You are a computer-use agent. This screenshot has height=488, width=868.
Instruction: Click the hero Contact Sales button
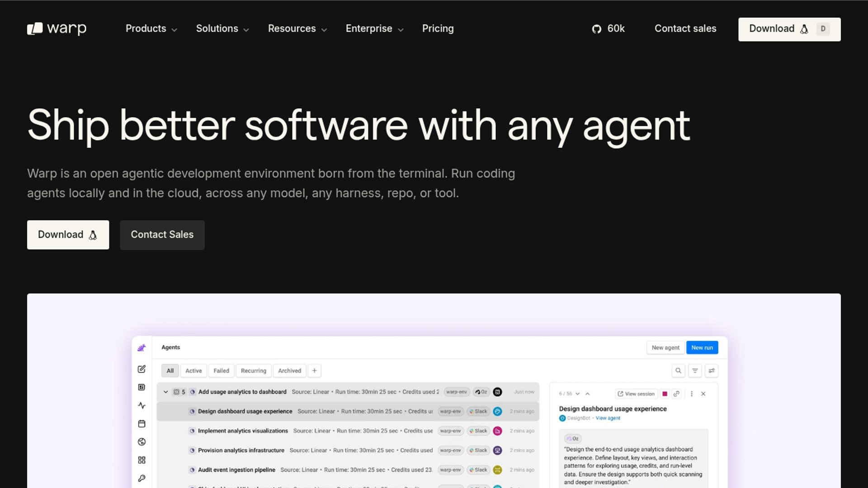(x=162, y=235)
